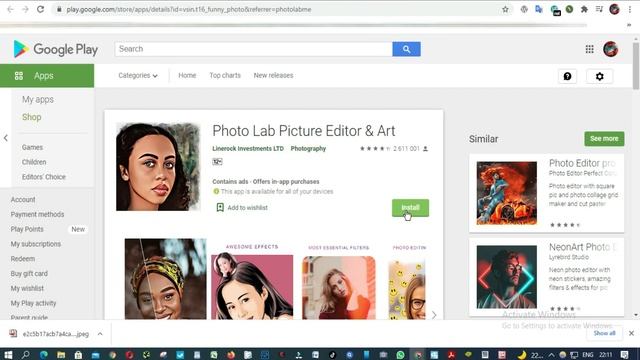Close the downloads bar
The image size is (640, 360).
pyautogui.click(x=631, y=333)
